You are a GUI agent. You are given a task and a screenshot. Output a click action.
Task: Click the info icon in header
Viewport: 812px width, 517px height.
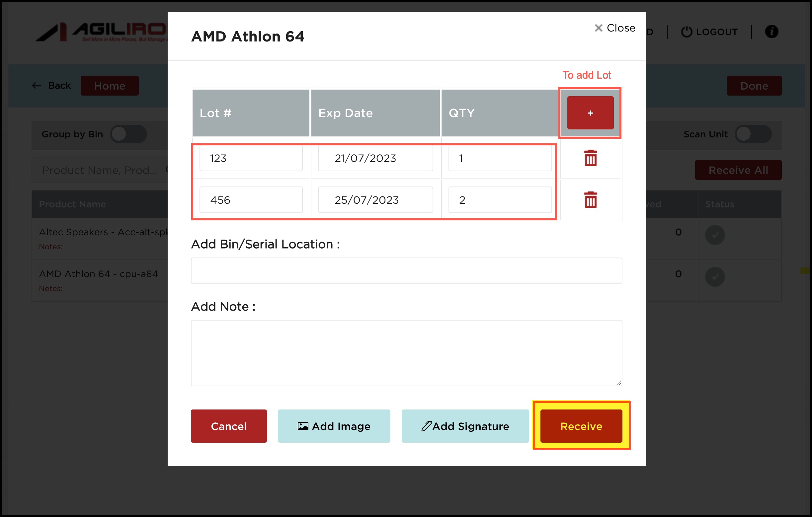pos(771,32)
